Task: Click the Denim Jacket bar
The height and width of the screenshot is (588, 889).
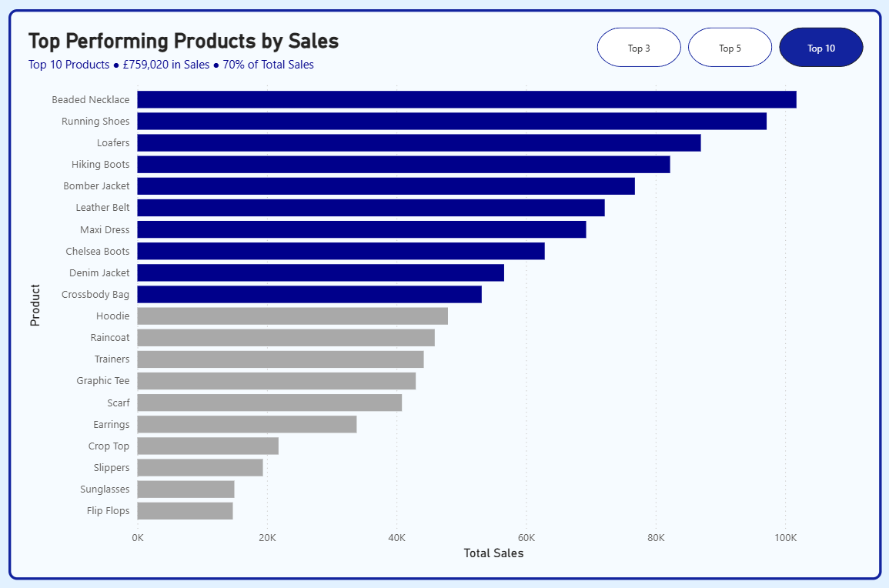Action: (x=320, y=272)
